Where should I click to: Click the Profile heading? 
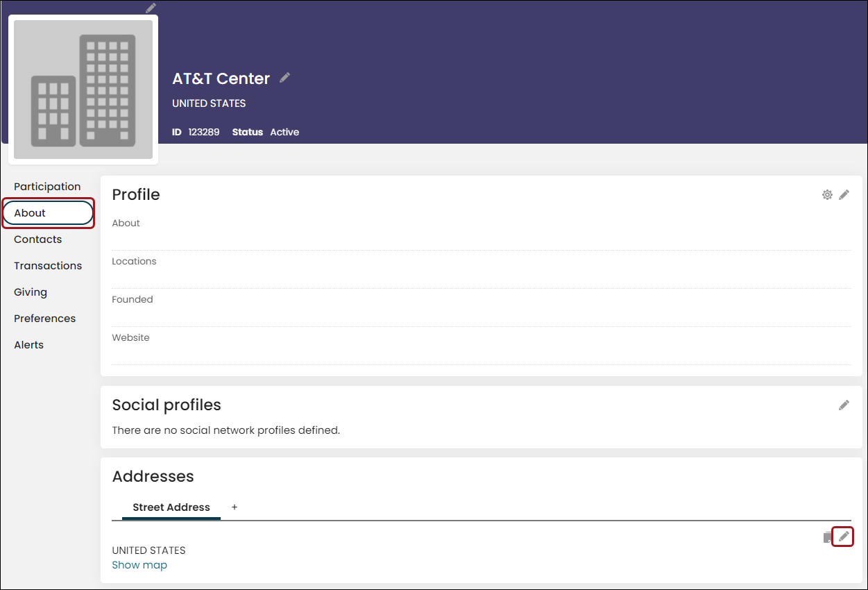click(x=136, y=194)
